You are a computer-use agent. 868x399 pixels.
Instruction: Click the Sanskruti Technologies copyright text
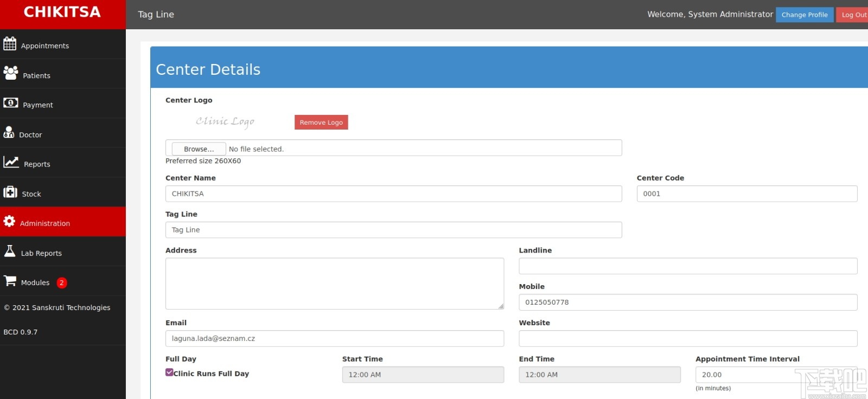pos(57,307)
